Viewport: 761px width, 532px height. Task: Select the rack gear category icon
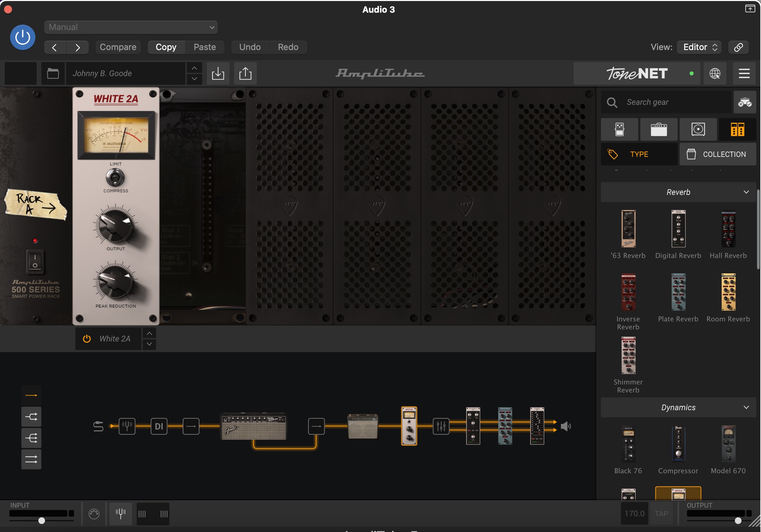(737, 129)
